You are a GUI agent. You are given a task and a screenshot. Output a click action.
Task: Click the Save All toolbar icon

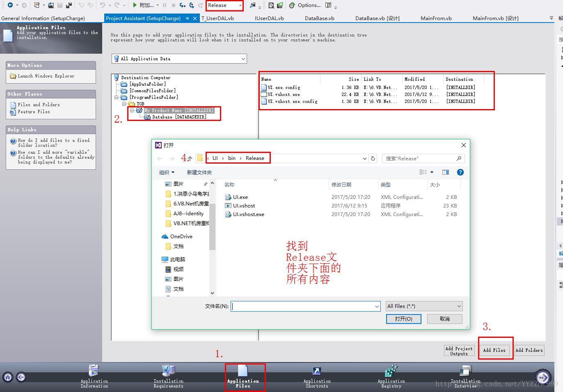coord(69,5)
